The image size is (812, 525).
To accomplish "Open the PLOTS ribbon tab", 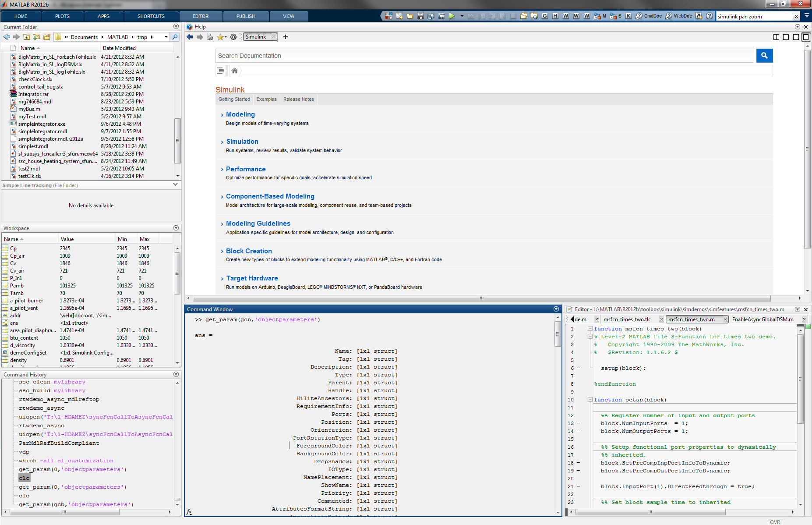I will [62, 16].
